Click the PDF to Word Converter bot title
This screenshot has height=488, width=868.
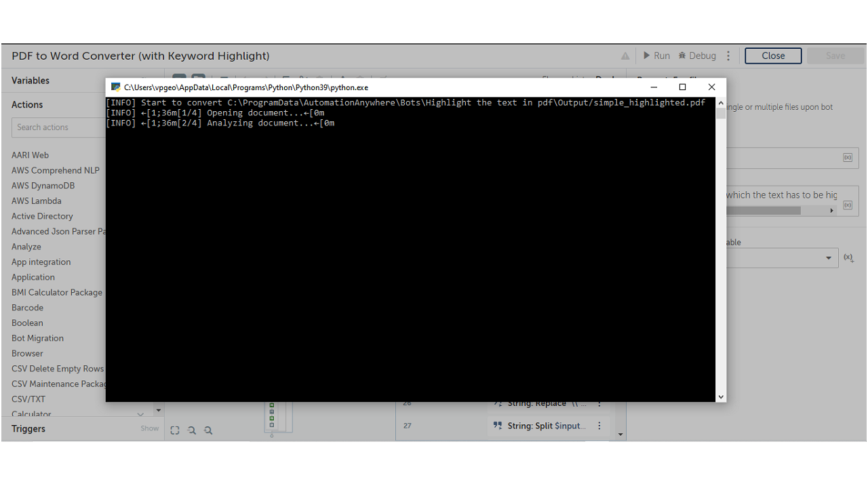pyautogui.click(x=140, y=56)
